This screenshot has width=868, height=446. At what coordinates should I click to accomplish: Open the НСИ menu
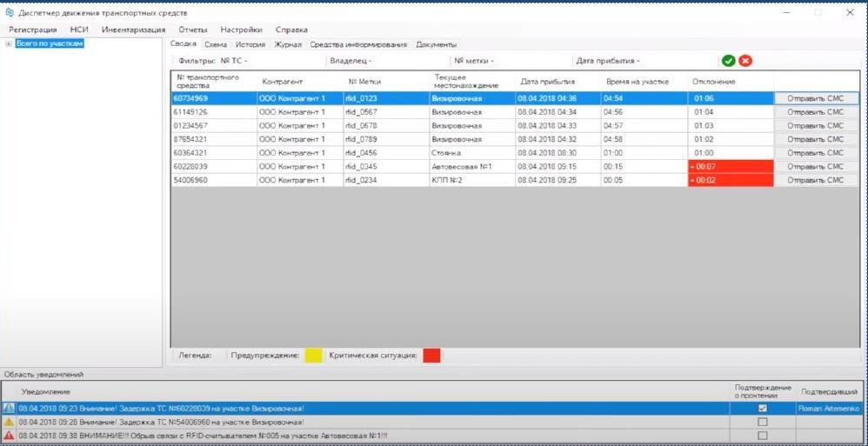tap(79, 30)
